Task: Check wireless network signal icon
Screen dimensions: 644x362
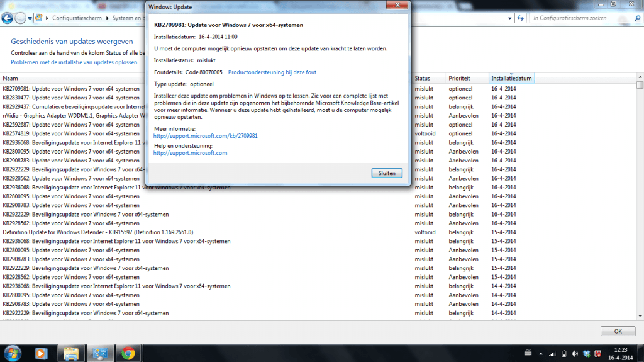Action: point(552,354)
